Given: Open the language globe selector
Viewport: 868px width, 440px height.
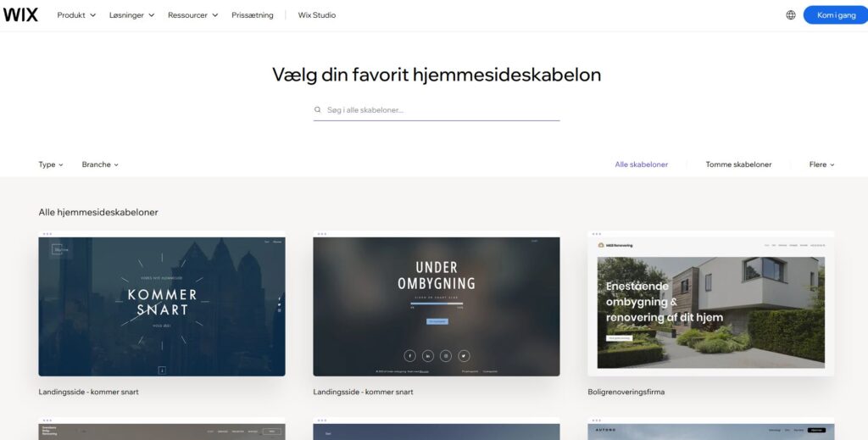Looking at the screenshot, I should click(791, 15).
